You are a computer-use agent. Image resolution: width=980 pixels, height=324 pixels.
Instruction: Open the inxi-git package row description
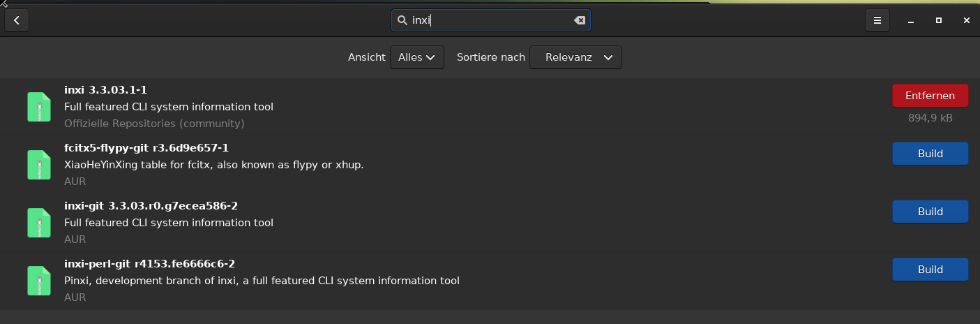(168, 223)
